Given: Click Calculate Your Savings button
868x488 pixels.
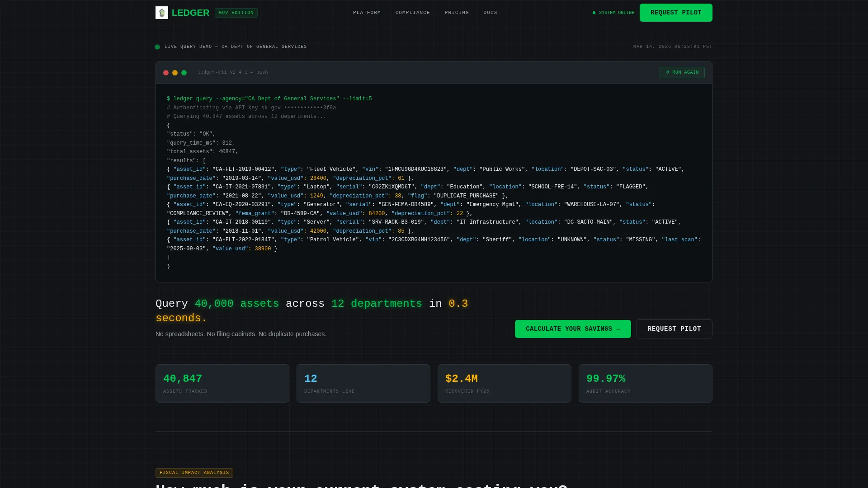Looking at the screenshot, I should pos(573,329).
